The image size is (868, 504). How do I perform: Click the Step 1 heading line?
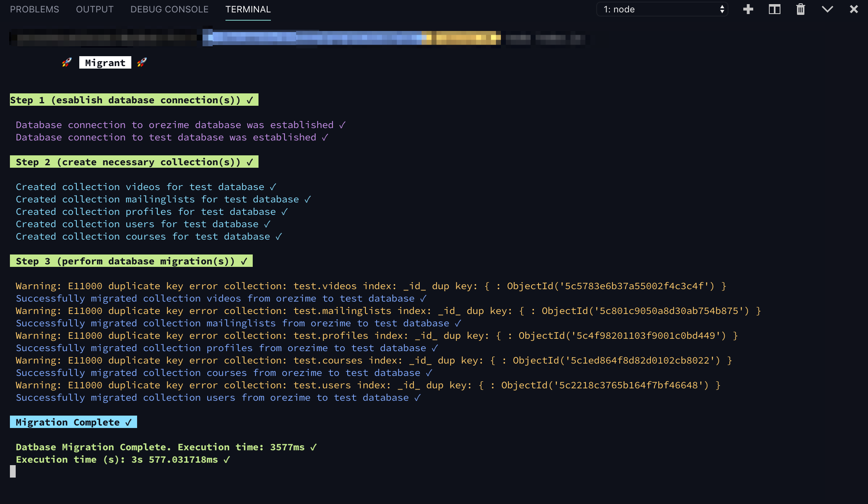[x=134, y=100]
